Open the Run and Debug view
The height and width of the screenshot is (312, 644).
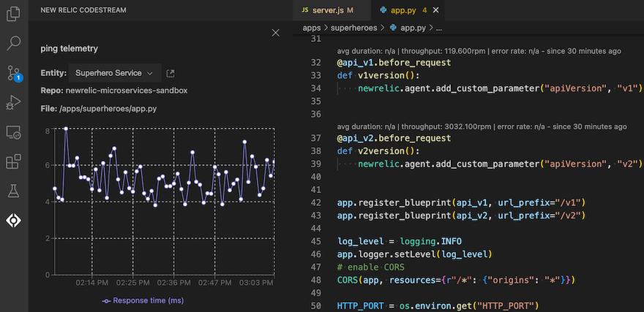pyautogui.click(x=13, y=102)
